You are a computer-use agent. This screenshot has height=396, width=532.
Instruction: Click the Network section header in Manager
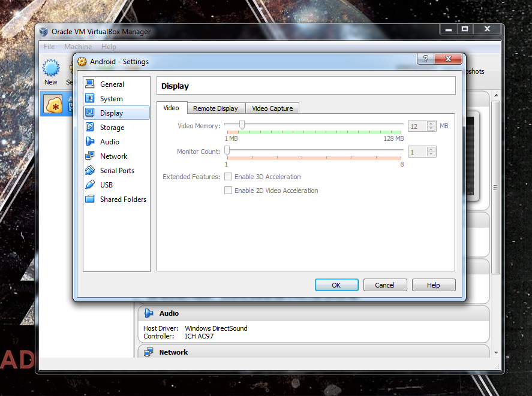point(314,352)
